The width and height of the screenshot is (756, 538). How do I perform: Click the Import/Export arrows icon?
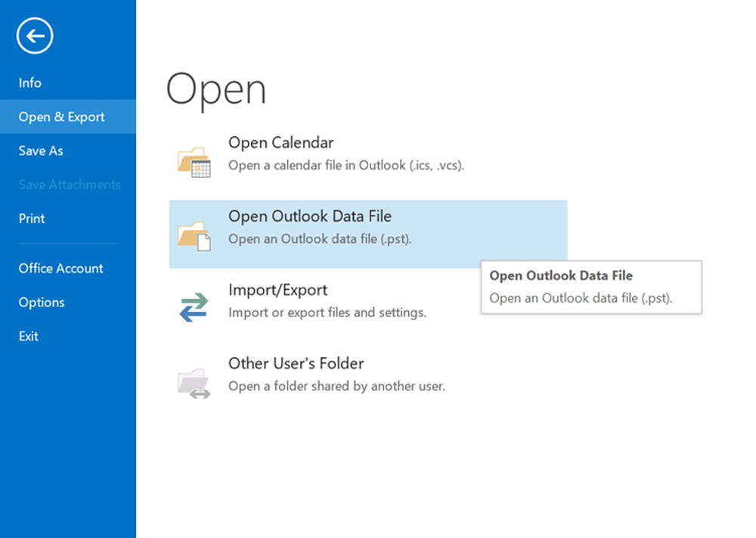(x=194, y=307)
